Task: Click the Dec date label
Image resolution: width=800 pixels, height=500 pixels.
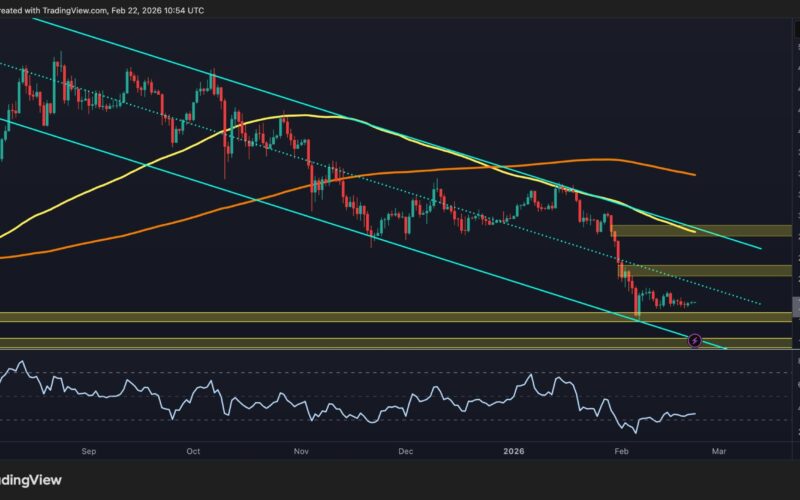Action: (x=405, y=452)
